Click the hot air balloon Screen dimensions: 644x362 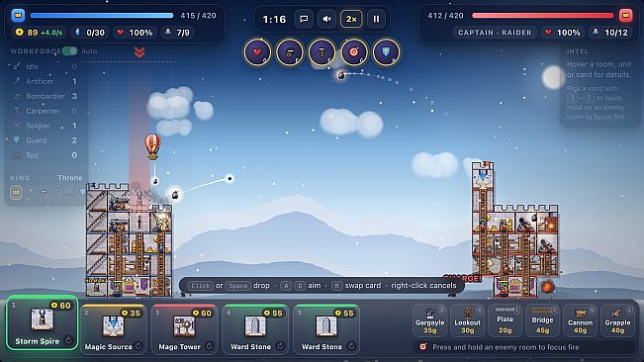pos(152,146)
